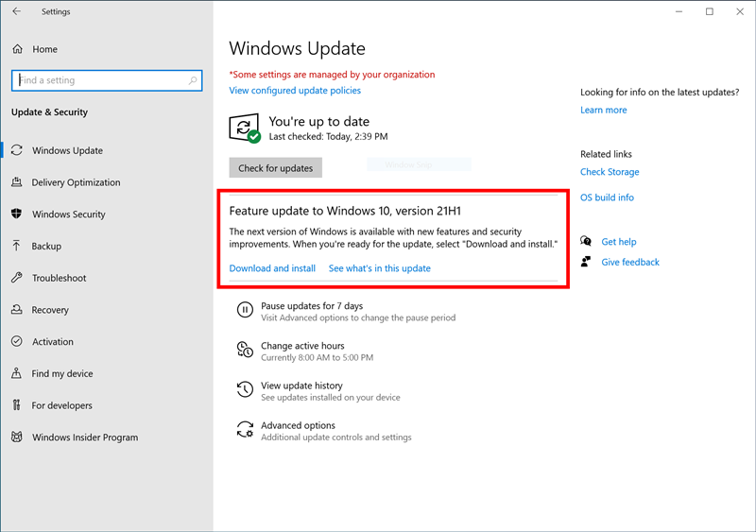Click the active hours clock icon
Image resolution: width=756 pixels, height=532 pixels.
point(245,350)
